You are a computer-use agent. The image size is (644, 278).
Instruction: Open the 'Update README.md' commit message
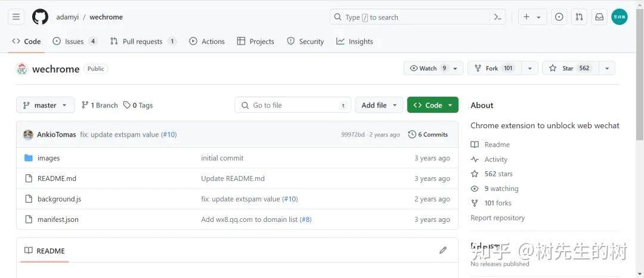233,178
